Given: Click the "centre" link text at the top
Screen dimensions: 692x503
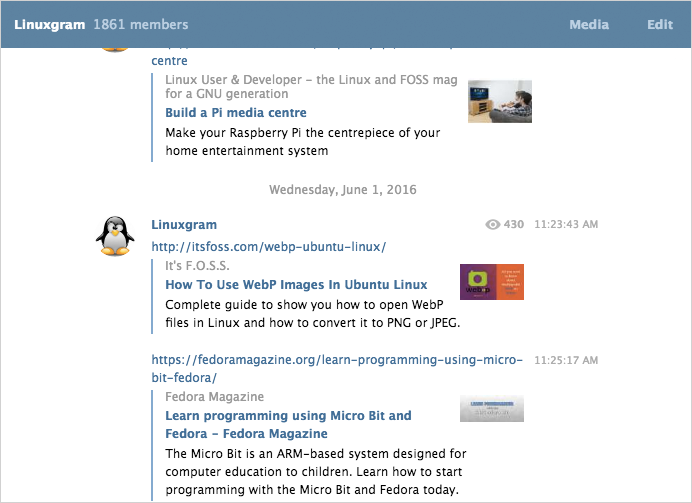Looking at the screenshot, I should click(169, 61).
